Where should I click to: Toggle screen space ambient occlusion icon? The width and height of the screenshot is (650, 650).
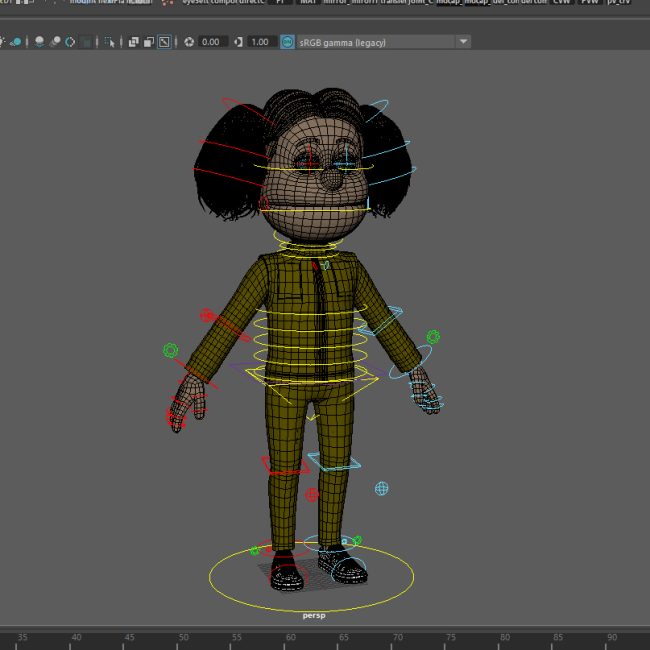[x=39, y=41]
